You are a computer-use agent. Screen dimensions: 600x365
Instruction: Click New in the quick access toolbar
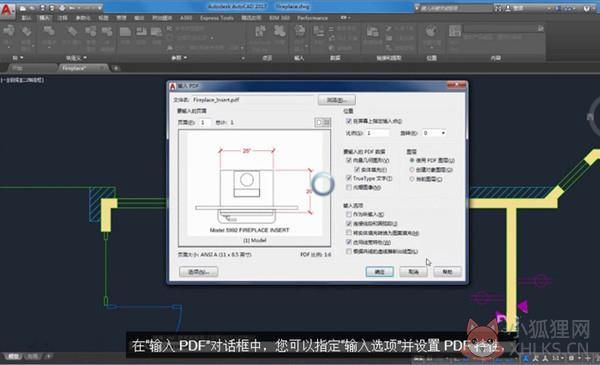[23, 7]
